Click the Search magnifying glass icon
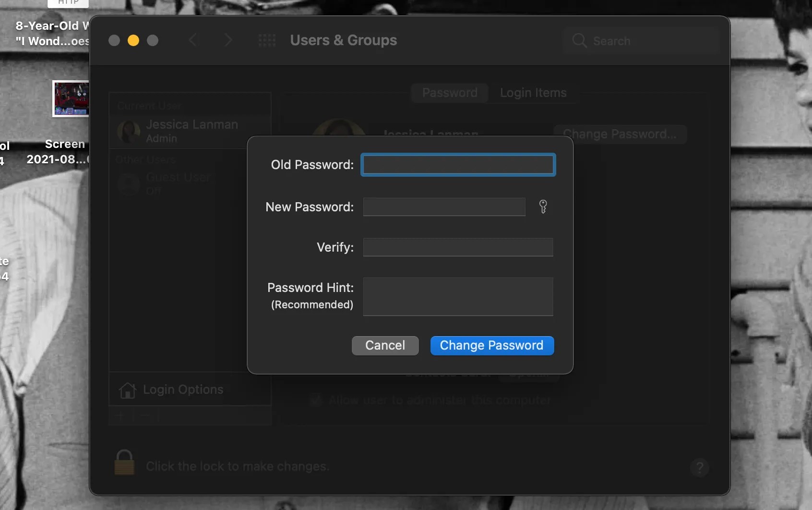The image size is (812, 510). (x=580, y=41)
